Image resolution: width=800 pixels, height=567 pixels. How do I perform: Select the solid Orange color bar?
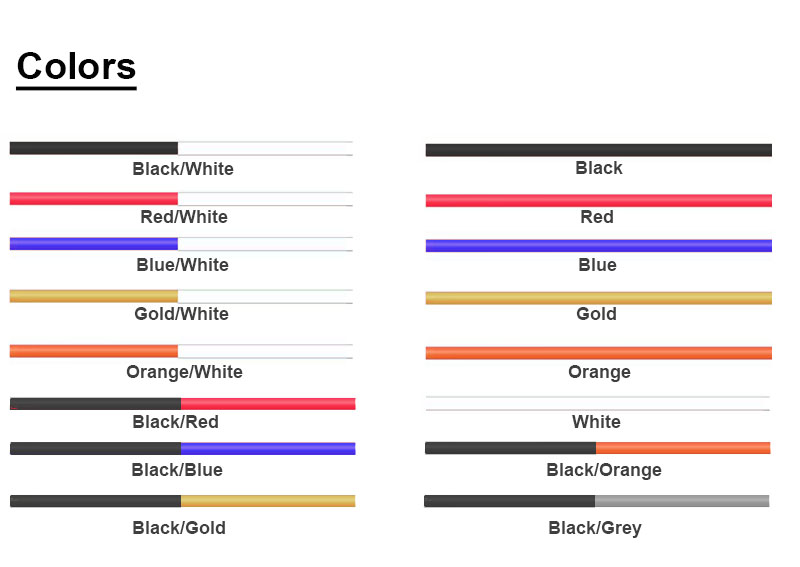[x=598, y=352]
